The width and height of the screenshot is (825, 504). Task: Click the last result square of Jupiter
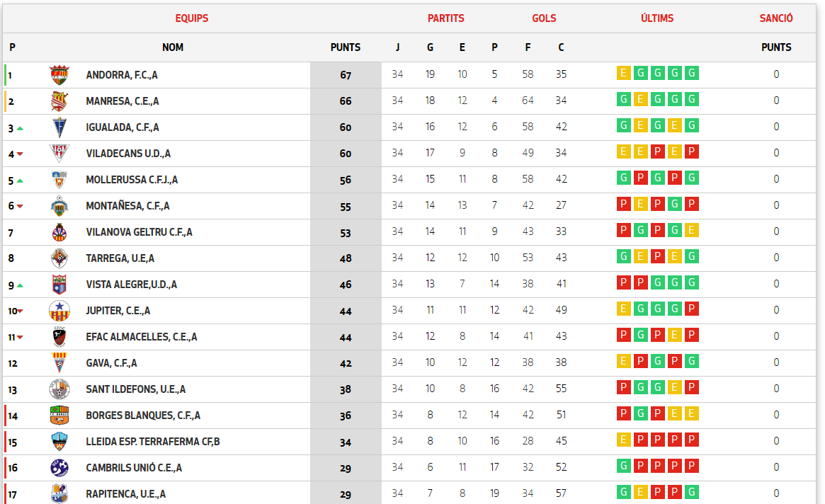pyautogui.click(x=692, y=309)
